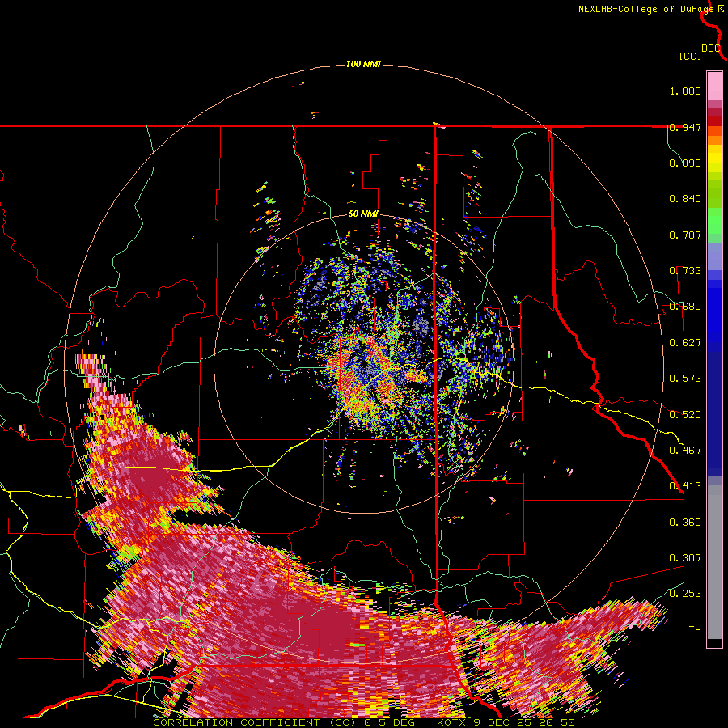The width and height of the screenshot is (728, 728).
Task: Click the 20:50 timestamp in caption
Action: [x=557, y=722]
